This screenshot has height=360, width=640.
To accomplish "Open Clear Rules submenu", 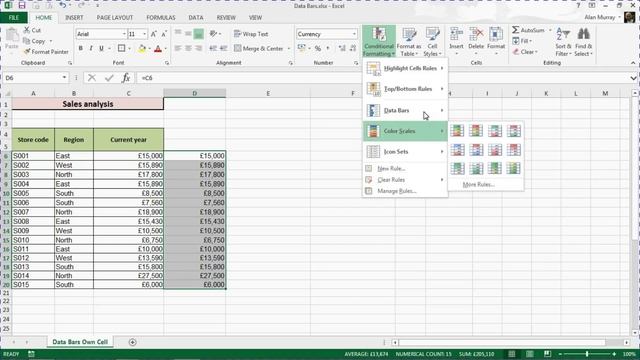I will [x=405, y=180].
